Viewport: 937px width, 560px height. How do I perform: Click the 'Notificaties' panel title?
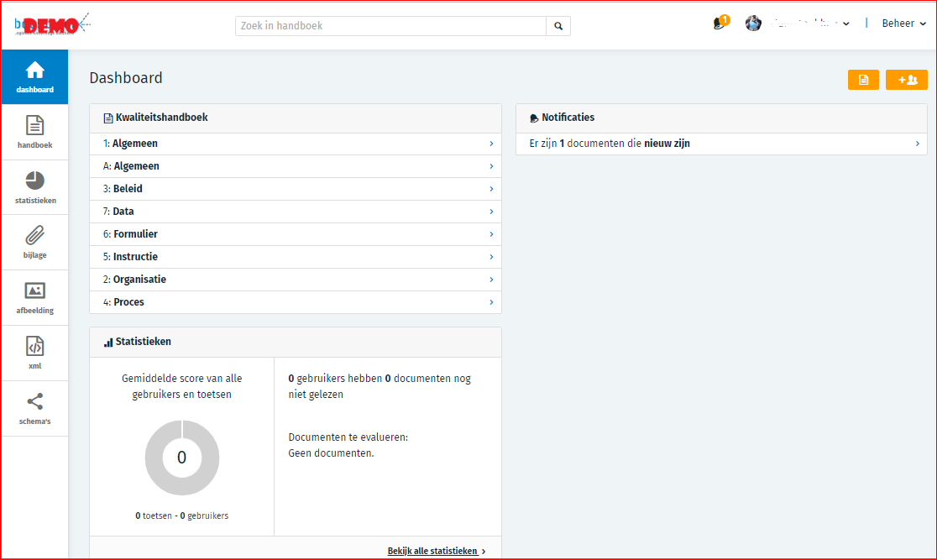568,118
